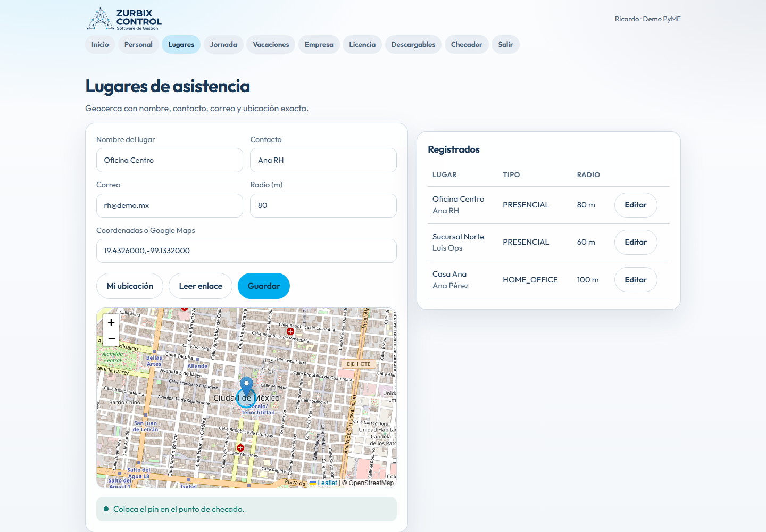Focus the Coordenadas o Google Maps field
766x532 pixels.
246,251
